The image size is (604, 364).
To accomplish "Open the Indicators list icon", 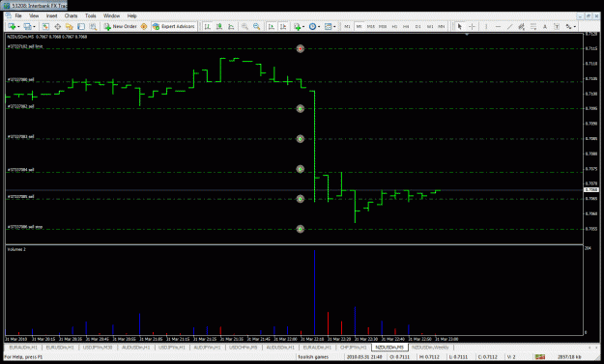I will click(x=297, y=26).
